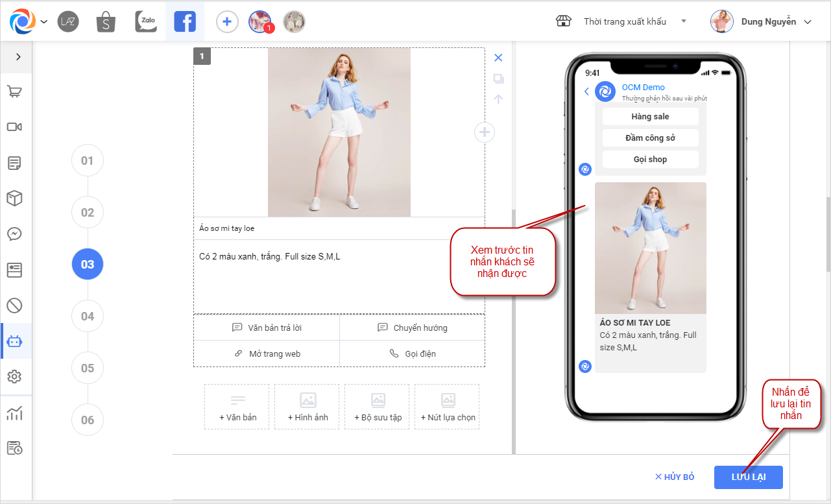Click HỦY BỎ to cancel

675,477
